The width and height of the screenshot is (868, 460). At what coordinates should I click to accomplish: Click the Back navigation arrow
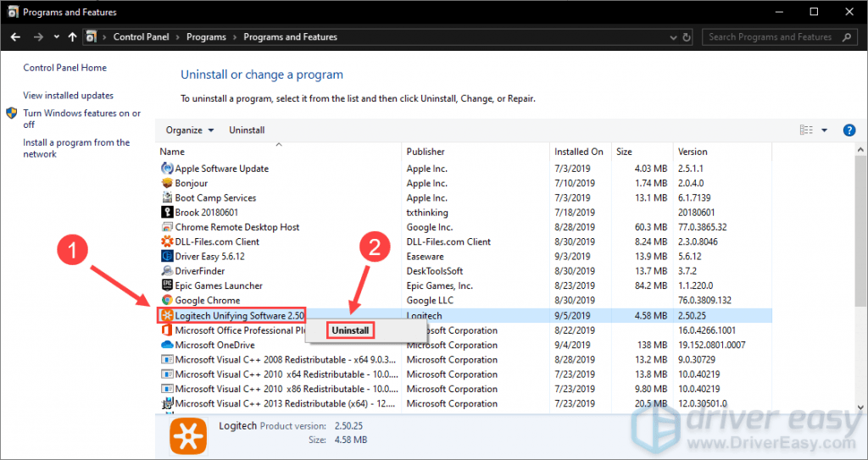point(15,37)
